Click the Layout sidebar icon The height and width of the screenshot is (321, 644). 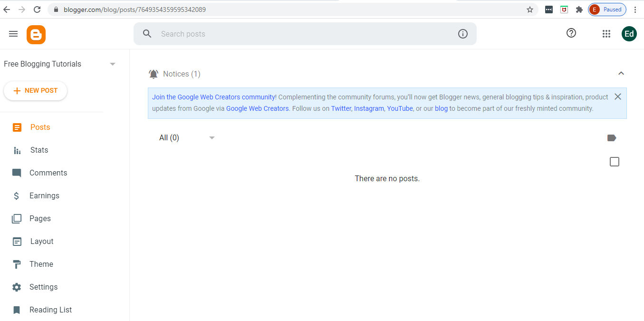click(x=17, y=242)
